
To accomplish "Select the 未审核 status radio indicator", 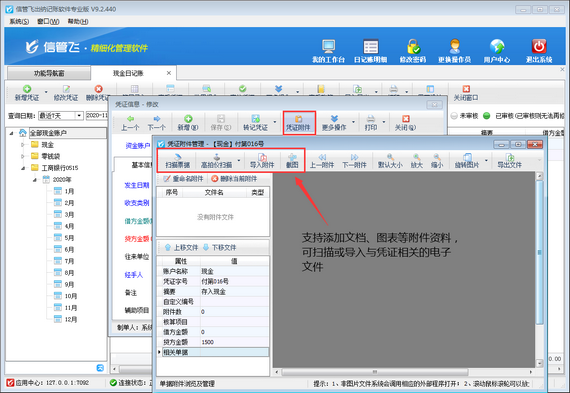I will pyautogui.click(x=454, y=116).
